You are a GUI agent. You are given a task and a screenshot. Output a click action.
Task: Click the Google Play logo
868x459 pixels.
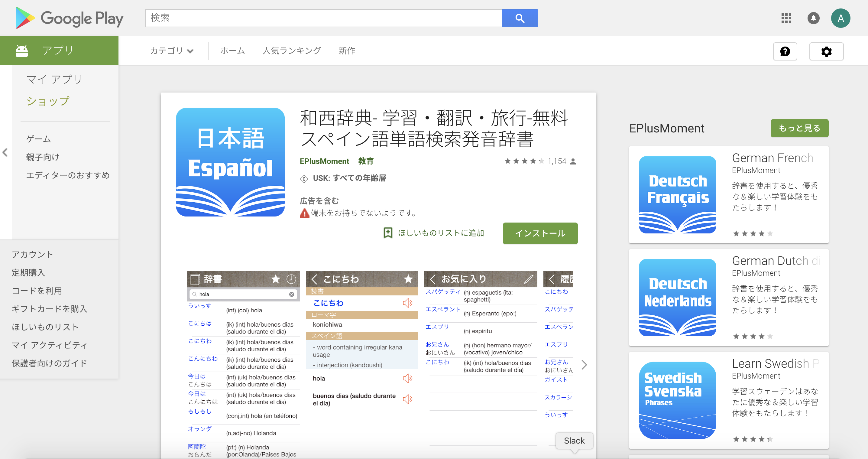(x=69, y=18)
